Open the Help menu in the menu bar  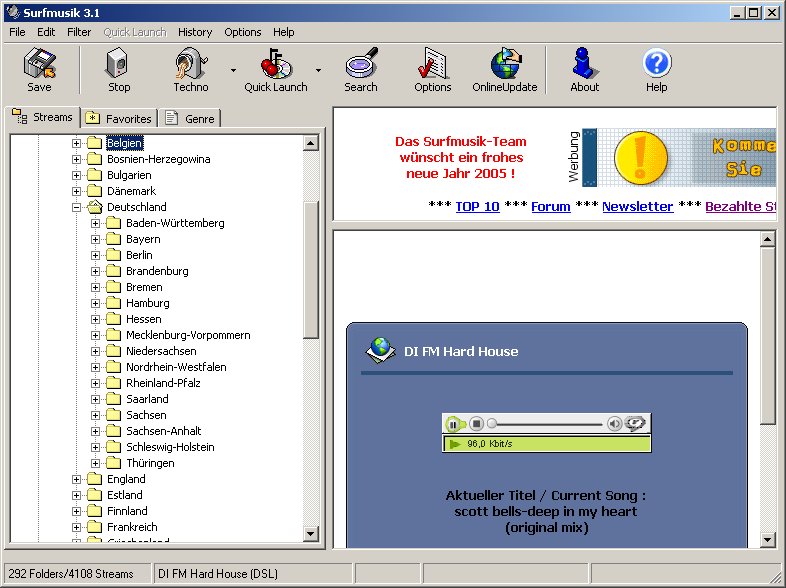284,32
